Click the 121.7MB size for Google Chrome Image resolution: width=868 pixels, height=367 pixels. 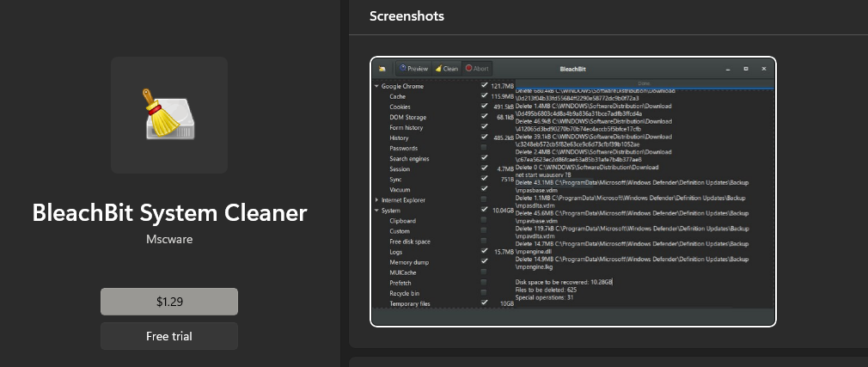coord(503,86)
